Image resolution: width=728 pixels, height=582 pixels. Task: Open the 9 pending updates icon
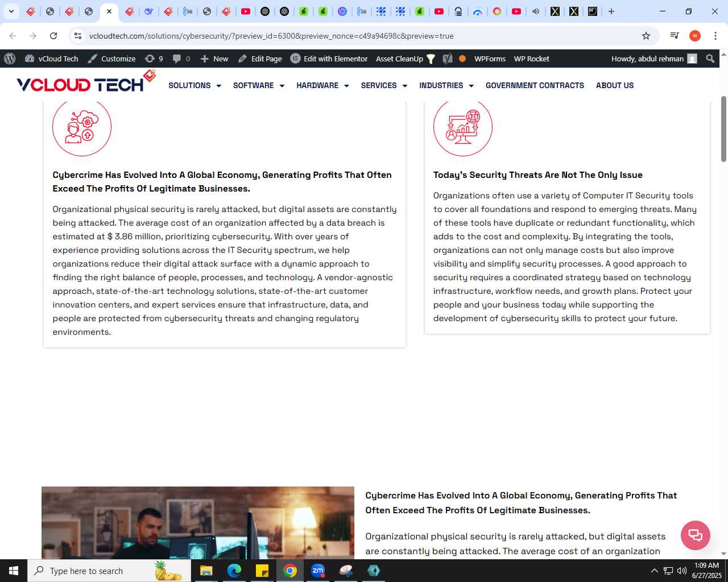[154, 59]
